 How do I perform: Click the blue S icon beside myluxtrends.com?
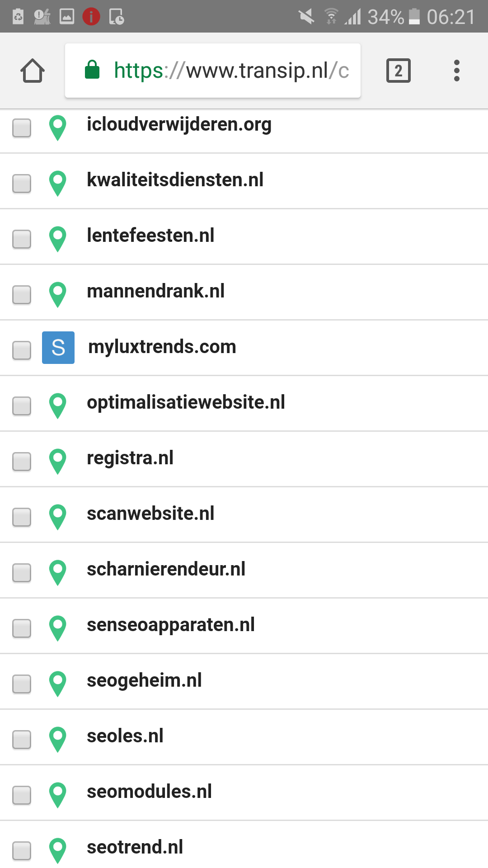[x=58, y=348]
